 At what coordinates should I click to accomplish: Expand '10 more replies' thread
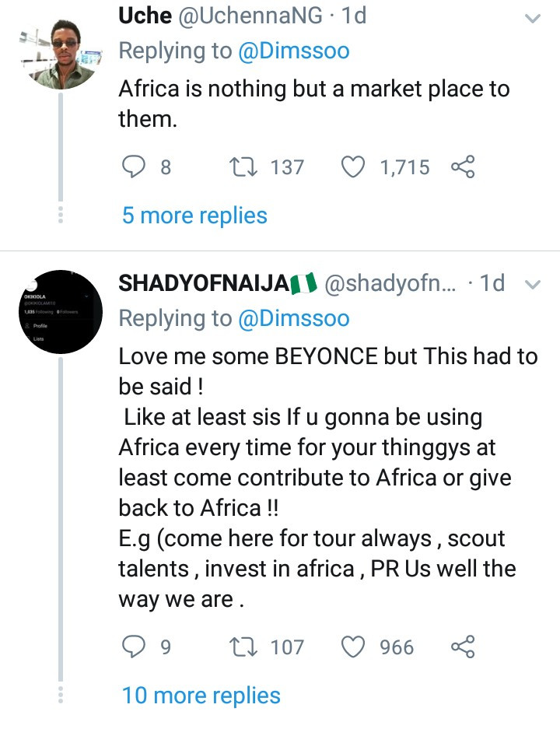(x=201, y=696)
